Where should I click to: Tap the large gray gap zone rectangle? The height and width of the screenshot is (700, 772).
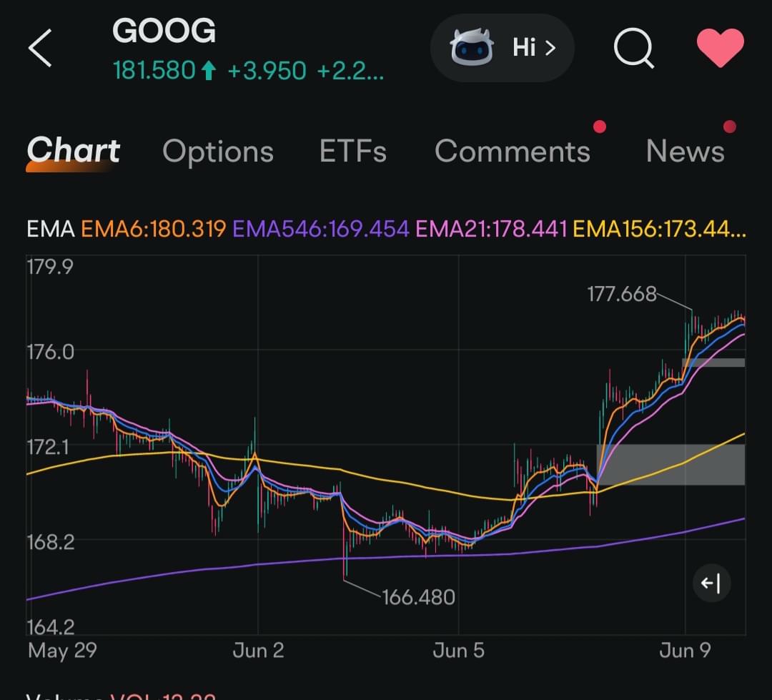pos(670,465)
